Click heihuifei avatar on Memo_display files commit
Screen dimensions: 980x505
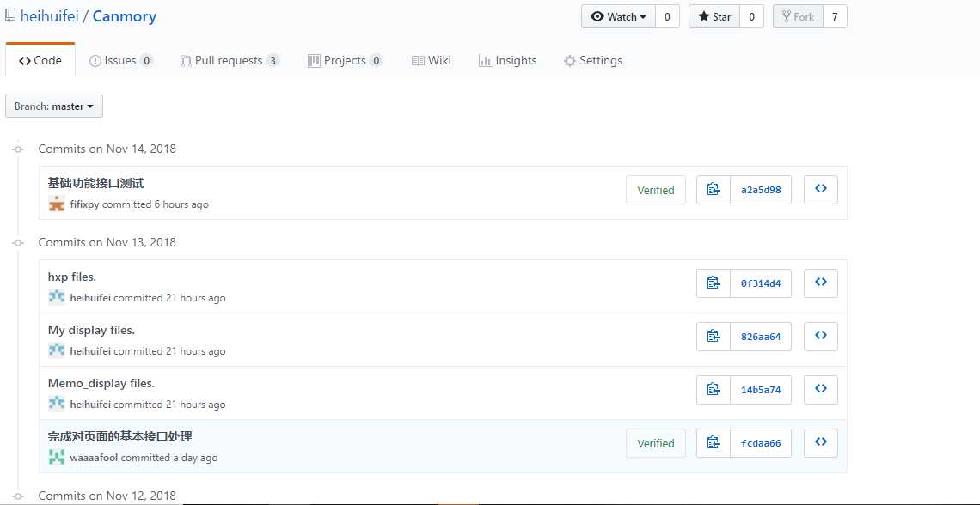pos(56,404)
